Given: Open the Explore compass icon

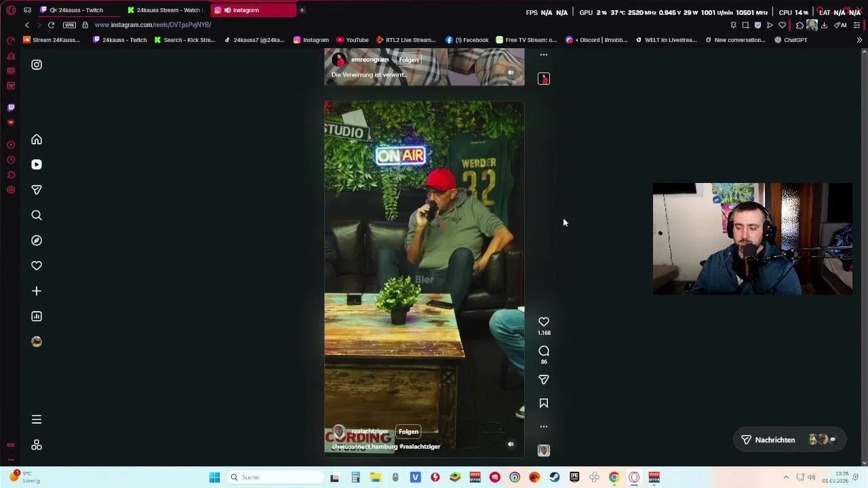Looking at the screenshot, I should click(x=37, y=241).
